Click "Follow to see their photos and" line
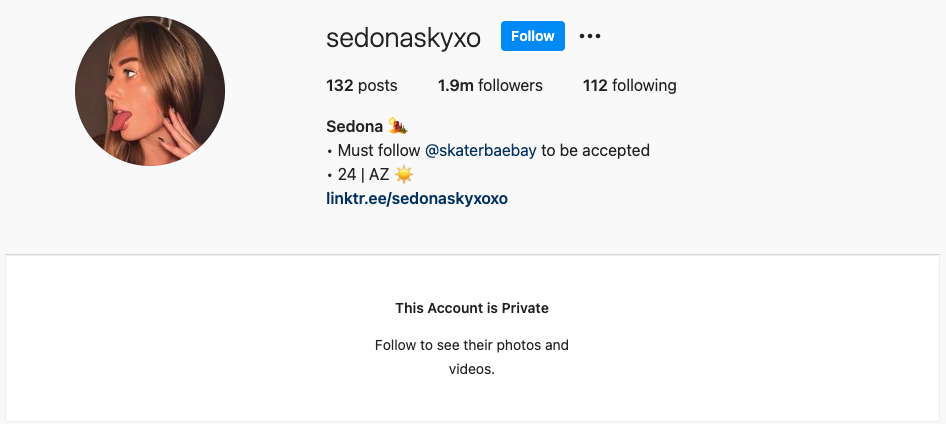 tap(472, 346)
